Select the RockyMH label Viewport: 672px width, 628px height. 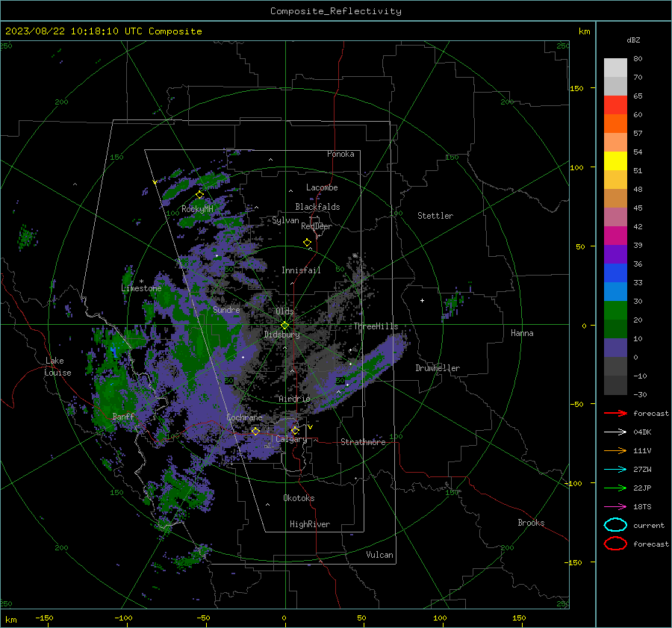197,209
